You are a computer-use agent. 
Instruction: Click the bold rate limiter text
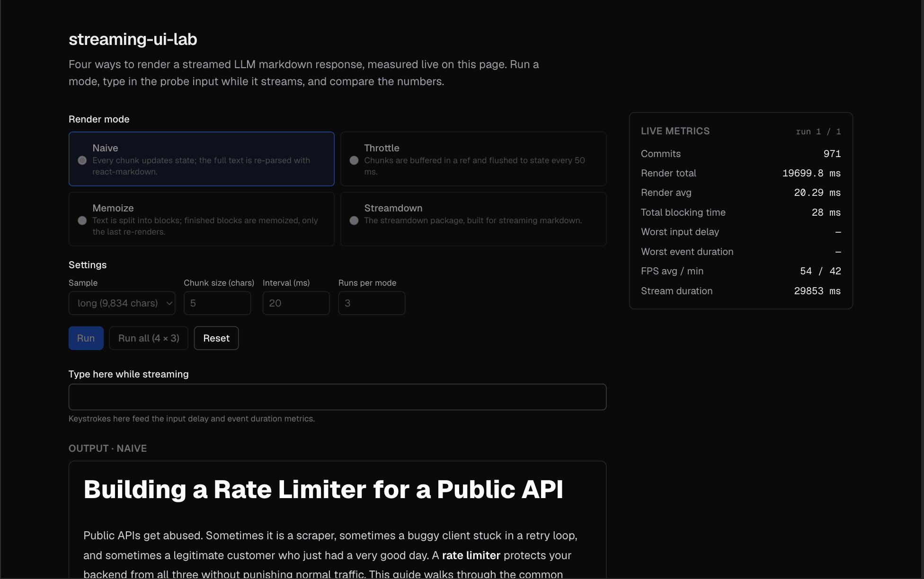[x=471, y=555]
